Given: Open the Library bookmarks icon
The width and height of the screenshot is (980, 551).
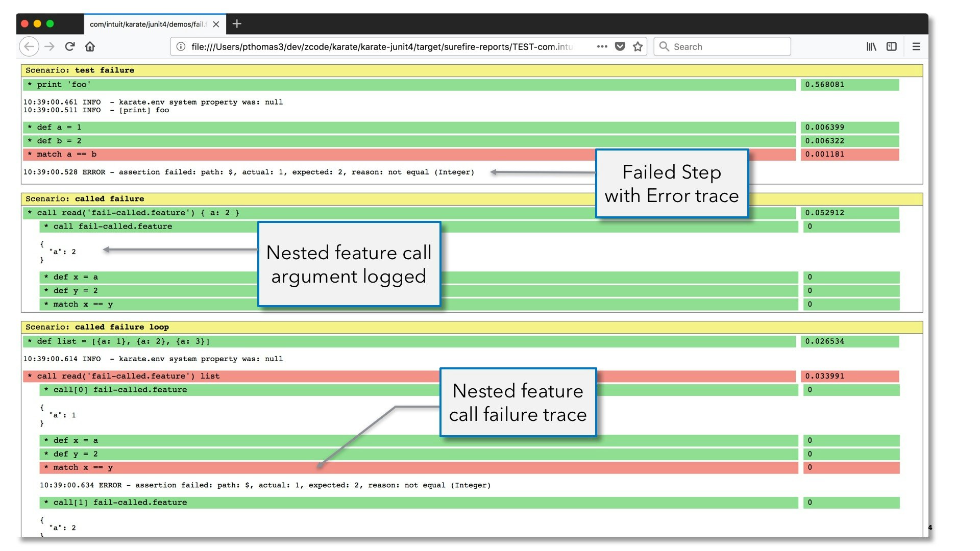Looking at the screenshot, I should [x=871, y=46].
